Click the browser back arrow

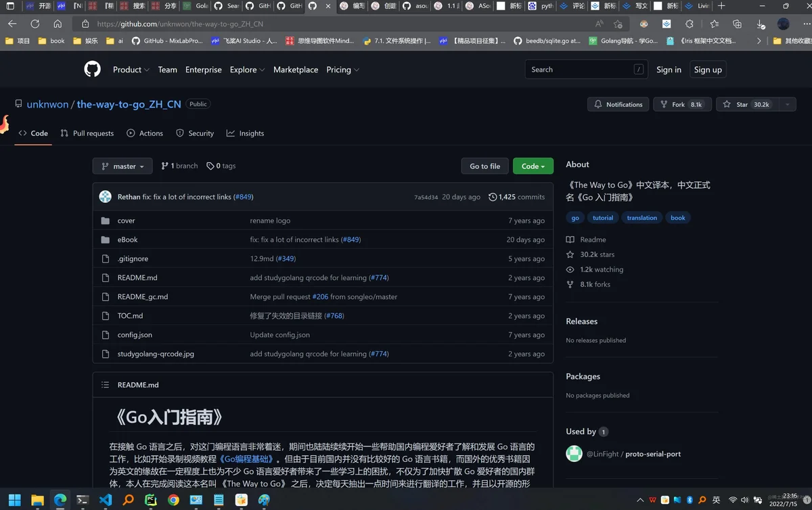[12, 24]
